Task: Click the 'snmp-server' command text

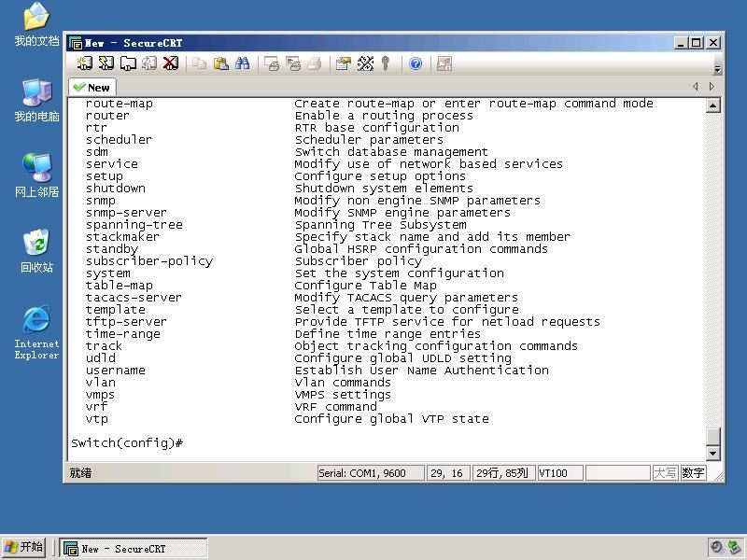Action: point(126,213)
